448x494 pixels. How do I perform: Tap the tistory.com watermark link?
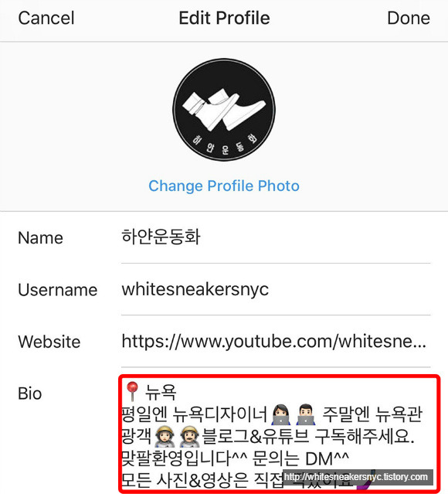[x=356, y=477]
